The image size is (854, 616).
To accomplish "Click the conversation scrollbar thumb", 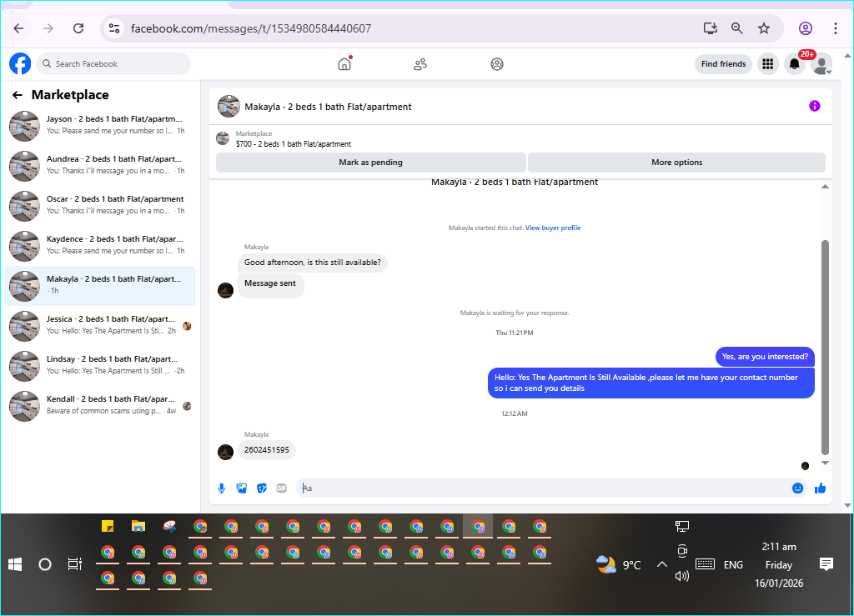I will pos(825,348).
